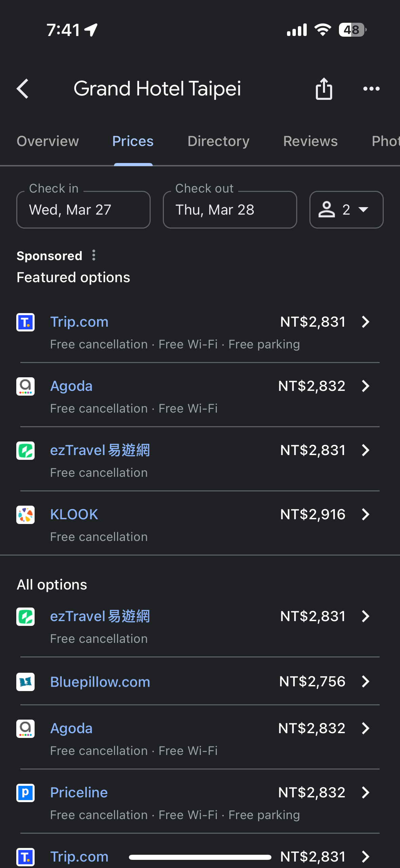This screenshot has height=868, width=400.
Task: Switch to the Reviews tab
Action: [310, 141]
